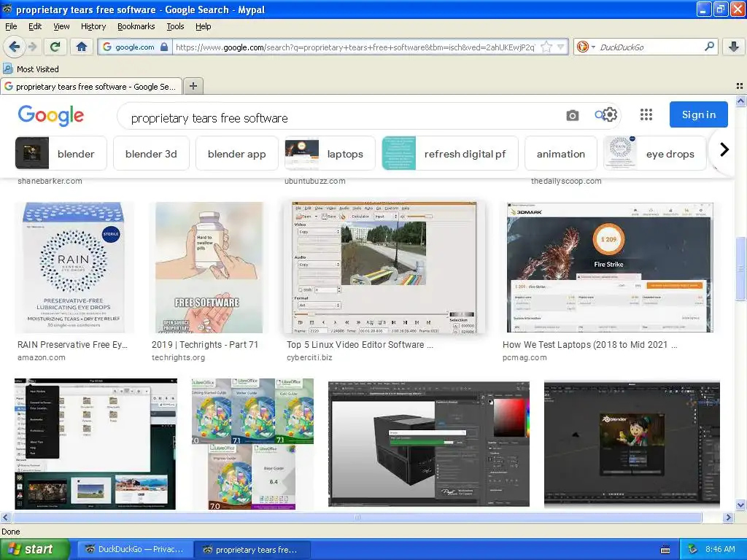Filter results by blender chip

point(61,153)
